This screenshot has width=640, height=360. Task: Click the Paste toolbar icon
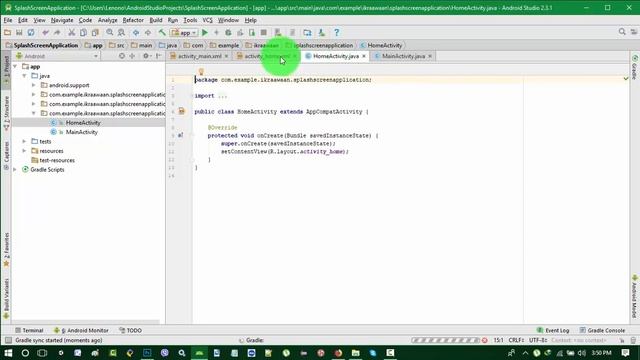tap(95, 32)
